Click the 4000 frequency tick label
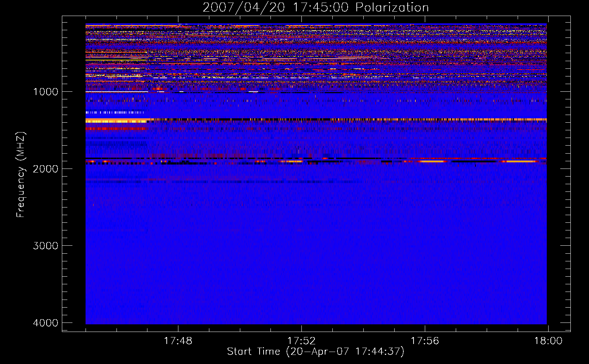Viewport: 589px width, 364px height. coord(46,323)
